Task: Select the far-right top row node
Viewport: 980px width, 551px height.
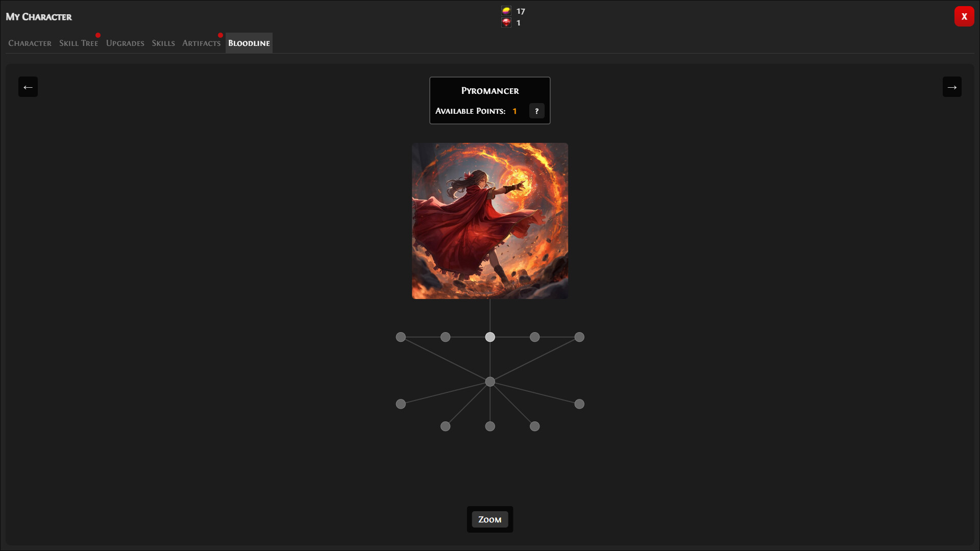Action: [x=579, y=337]
